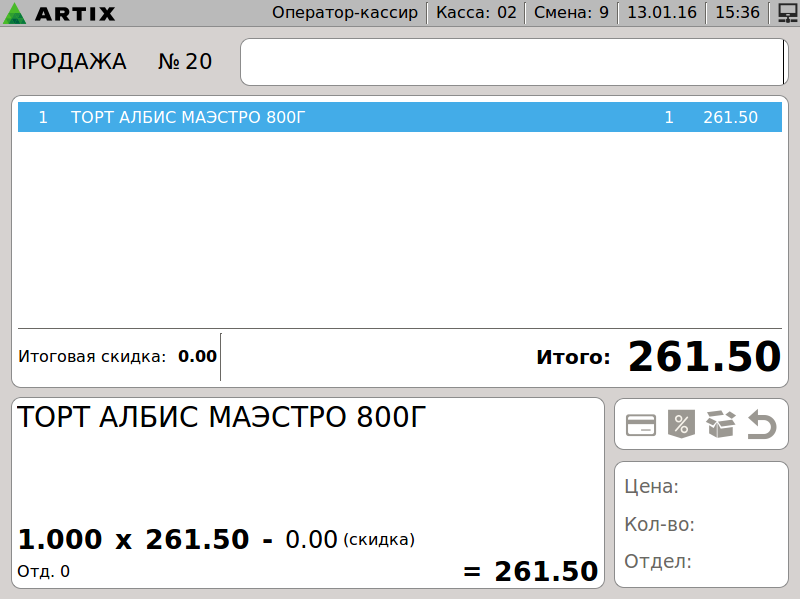The width and height of the screenshot is (800, 599).
Task: Click the Оператор-кассир status label
Action: [345, 13]
